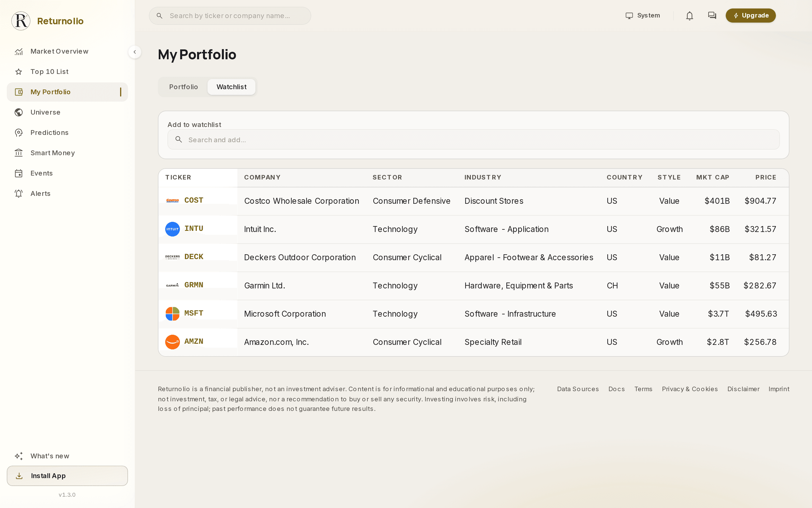Open the COST ticker link
This screenshot has height=508, width=812.
pyautogui.click(x=194, y=200)
